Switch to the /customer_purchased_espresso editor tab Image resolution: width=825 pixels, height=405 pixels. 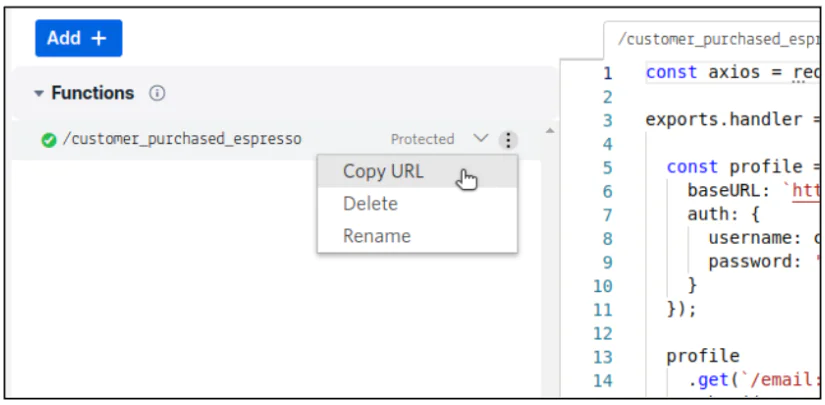coord(715,40)
